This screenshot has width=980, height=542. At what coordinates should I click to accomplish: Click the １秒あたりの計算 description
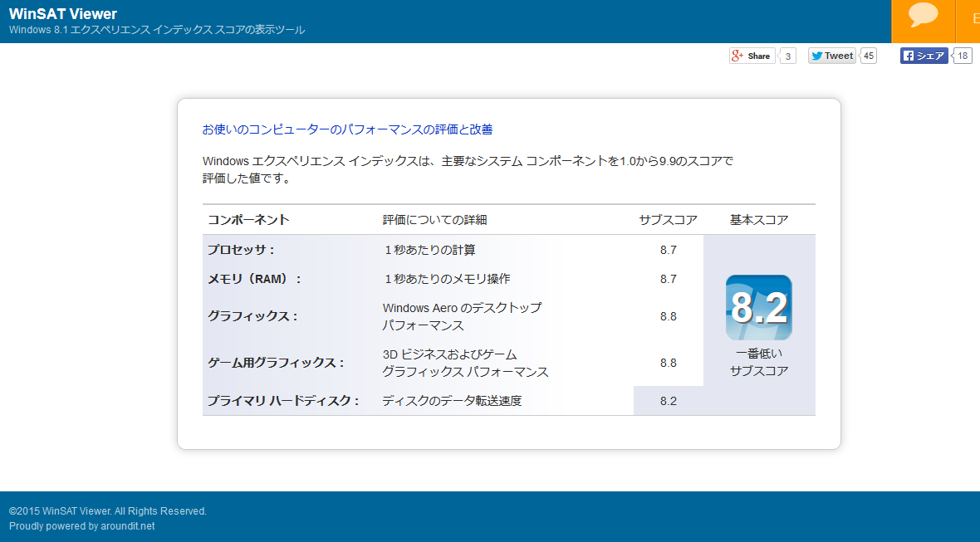[429, 250]
